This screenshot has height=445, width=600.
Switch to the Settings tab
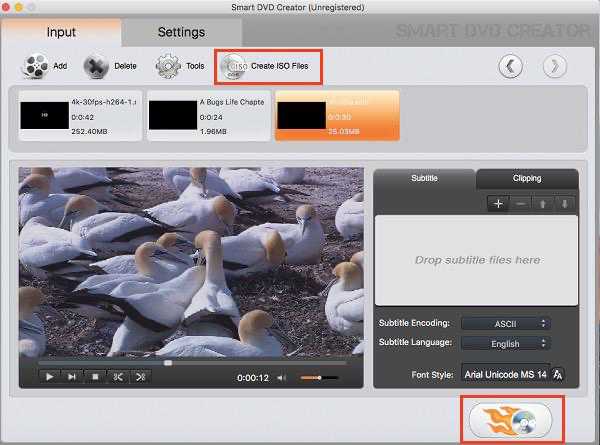[181, 32]
